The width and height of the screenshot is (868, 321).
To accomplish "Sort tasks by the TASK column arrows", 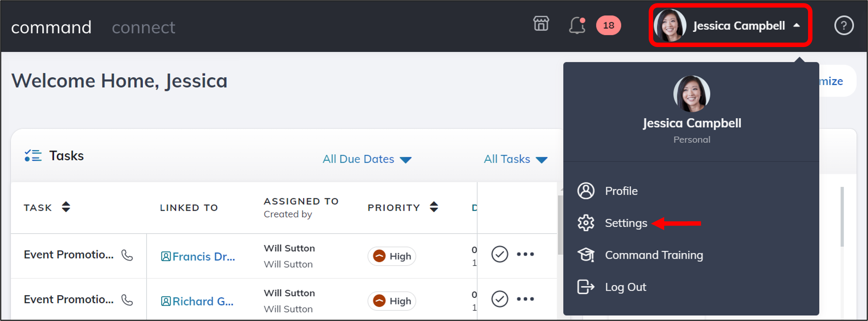I will 66,207.
